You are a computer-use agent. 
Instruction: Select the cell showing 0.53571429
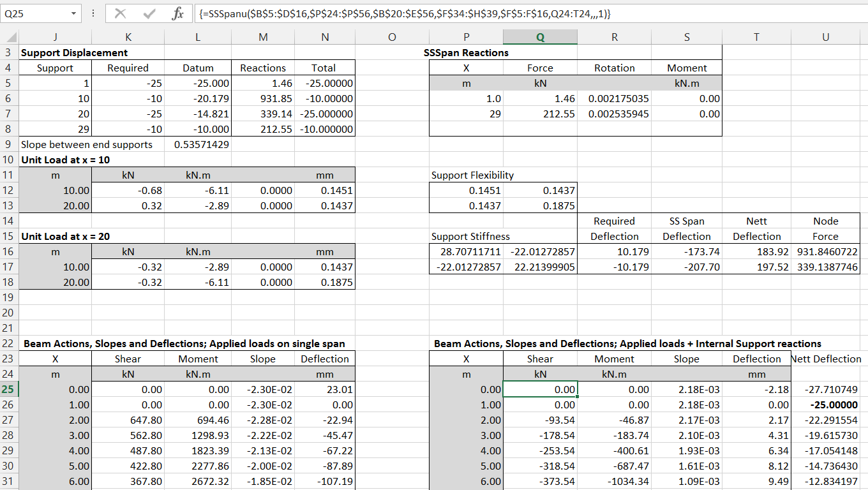point(197,144)
